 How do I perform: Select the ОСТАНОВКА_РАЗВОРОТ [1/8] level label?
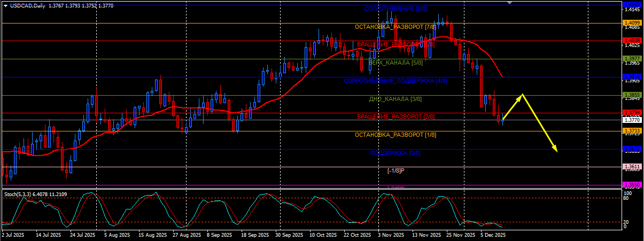click(396, 135)
